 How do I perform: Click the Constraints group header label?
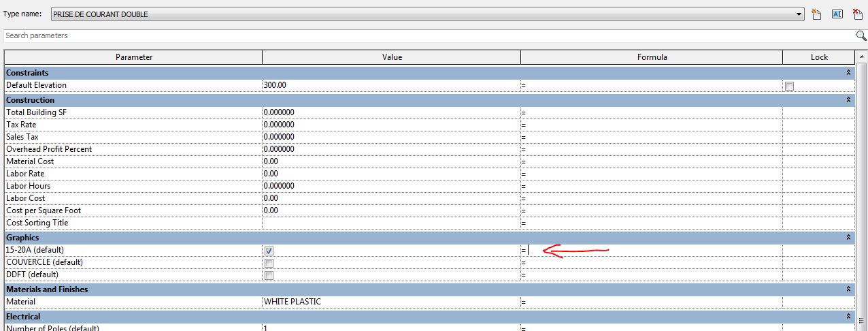coord(27,73)
